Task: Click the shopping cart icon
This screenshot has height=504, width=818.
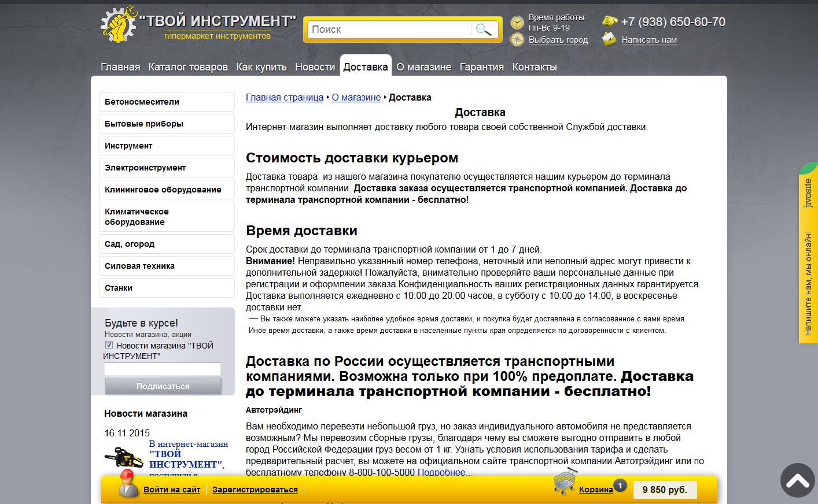Action: tap(565, 482)
